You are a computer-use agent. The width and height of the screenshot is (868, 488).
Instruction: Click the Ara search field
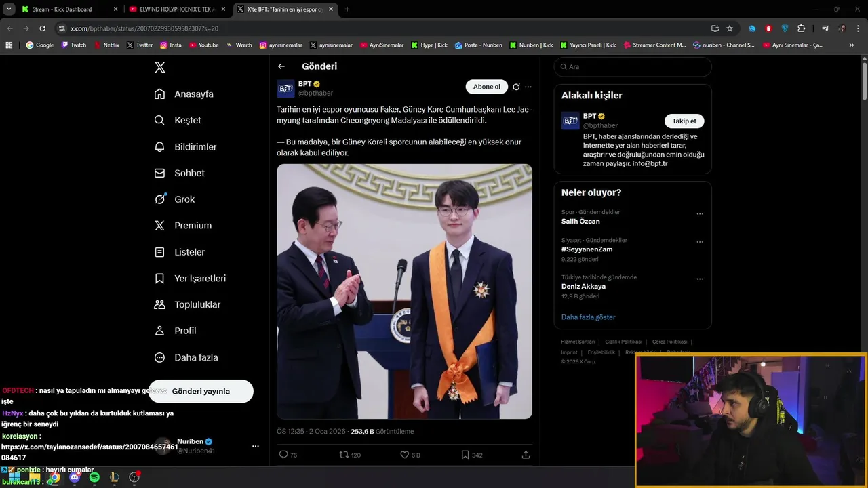click(x=633, y=66)
